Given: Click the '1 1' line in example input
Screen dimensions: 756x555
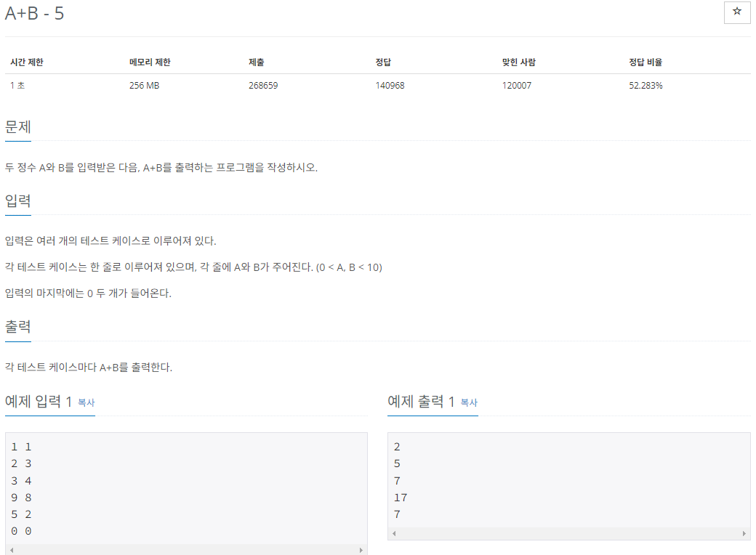Looking at the screenshot, I should (21, 447).
